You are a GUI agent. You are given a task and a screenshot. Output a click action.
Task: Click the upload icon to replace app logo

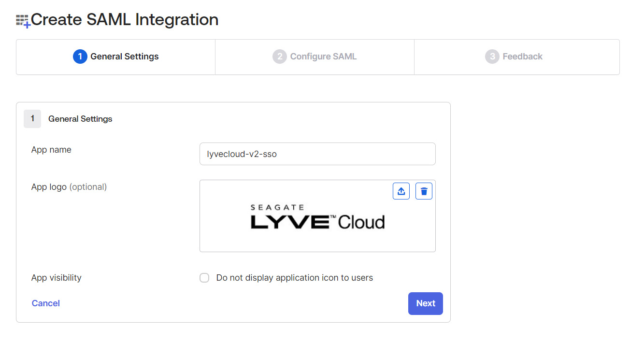(x=401, y=190)
